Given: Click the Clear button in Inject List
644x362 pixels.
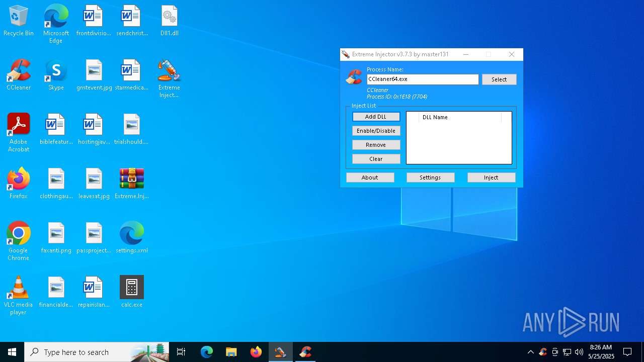Looking at the screenshot, I should 376,159.
